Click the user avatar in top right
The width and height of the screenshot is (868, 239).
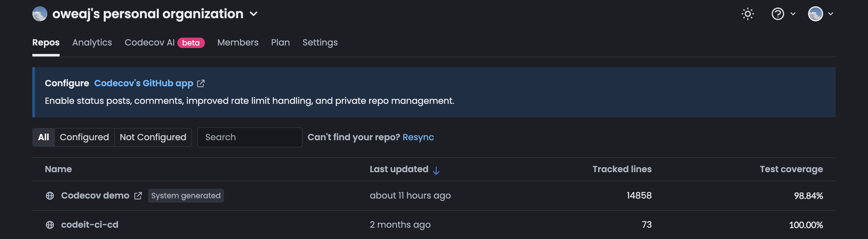tap(815, 14)
